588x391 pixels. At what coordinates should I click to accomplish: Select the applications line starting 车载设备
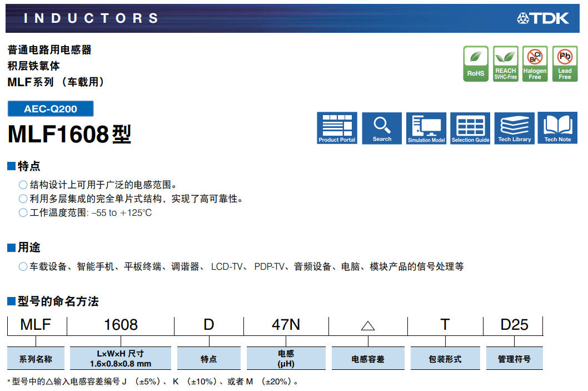247,266
